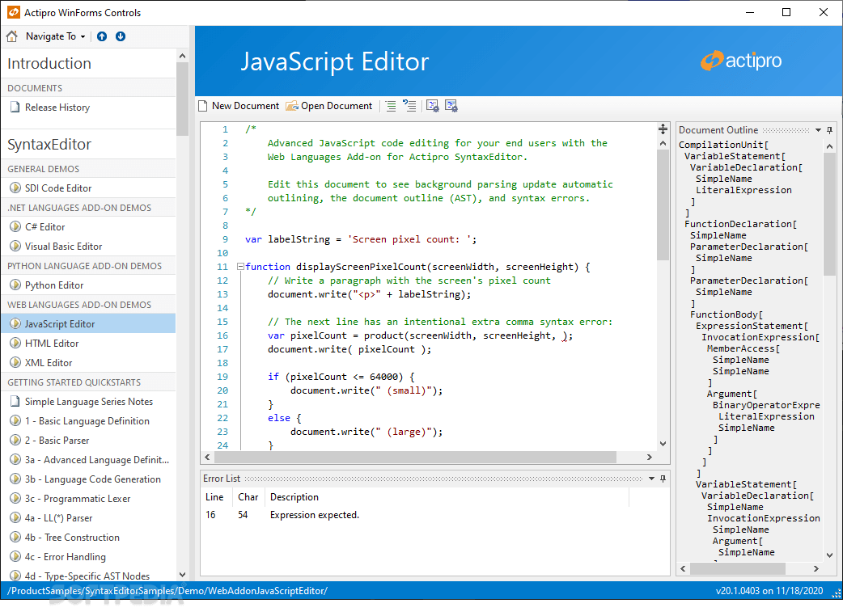Image resolution: width=843 pixels, height=616 pixels.
Task: Click the play icon beside 4b - Tree Construction
Action: (x=15, y=537)
